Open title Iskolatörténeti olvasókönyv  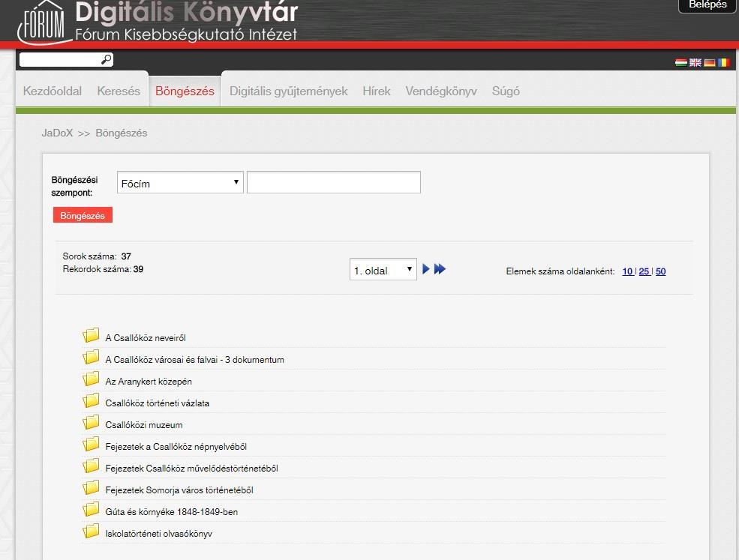point(158,534)
